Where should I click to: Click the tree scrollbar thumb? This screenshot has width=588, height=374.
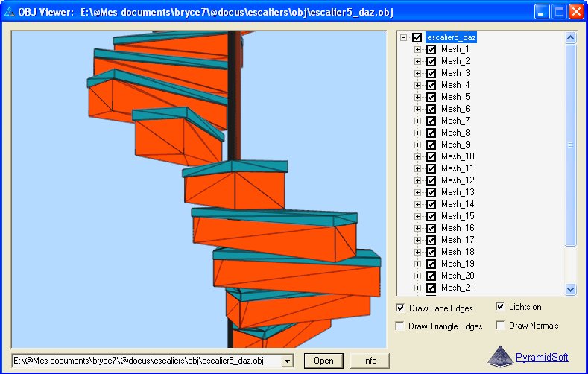point(570,145)
